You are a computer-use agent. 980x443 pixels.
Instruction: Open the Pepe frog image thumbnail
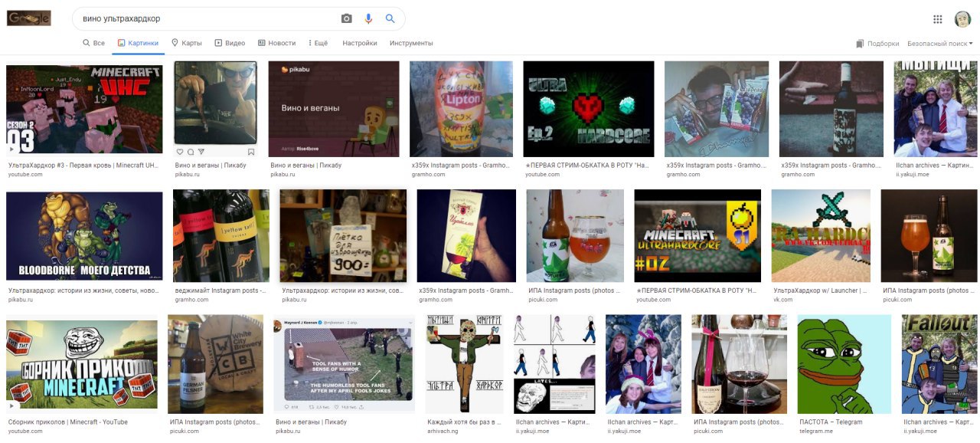coord(844,364)
